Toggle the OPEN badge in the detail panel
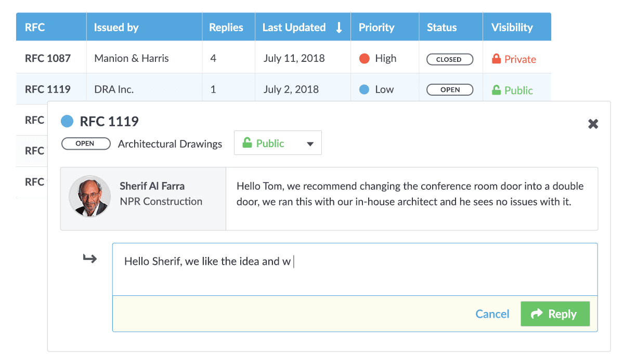 (86, 144)
